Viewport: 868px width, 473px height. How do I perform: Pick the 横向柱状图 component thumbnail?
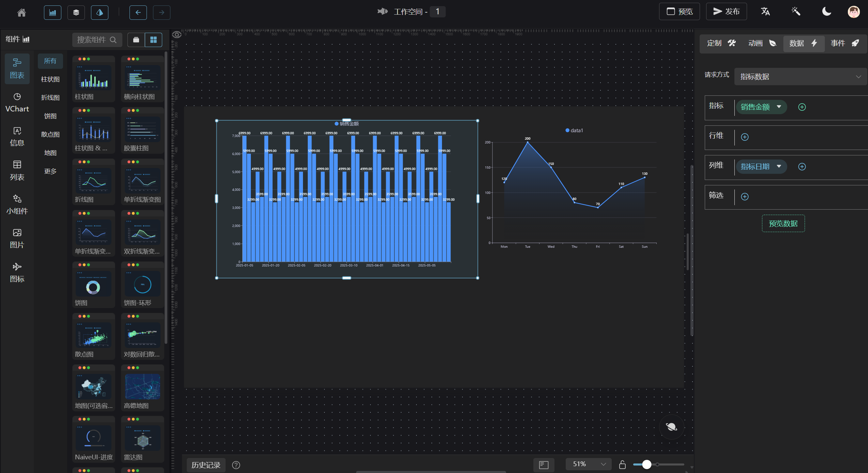click(142, 79)
